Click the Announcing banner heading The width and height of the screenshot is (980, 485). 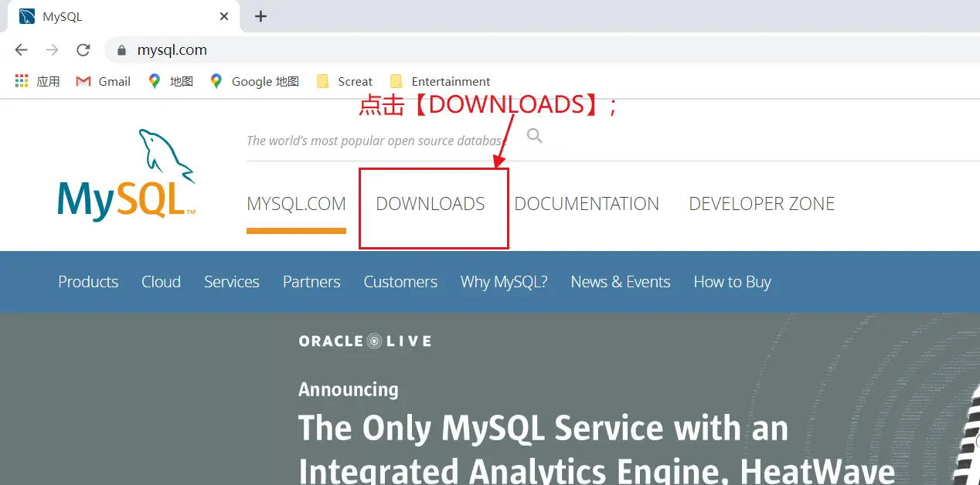coord(349,389)
